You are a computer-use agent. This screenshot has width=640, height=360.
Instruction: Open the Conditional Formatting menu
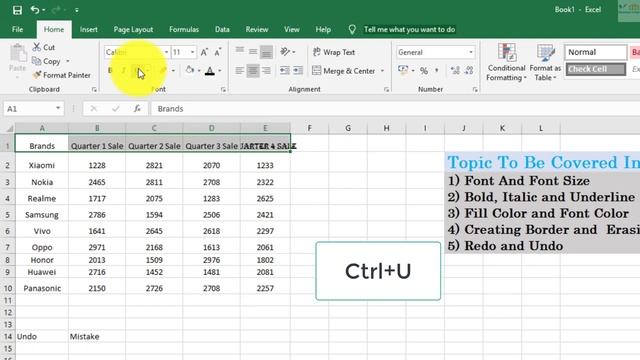(x=506, y=62)
